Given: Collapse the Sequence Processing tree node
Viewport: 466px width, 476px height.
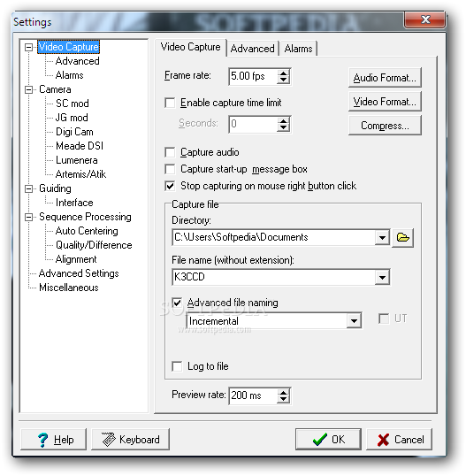Looking at the screenshot, I should 29,217.
